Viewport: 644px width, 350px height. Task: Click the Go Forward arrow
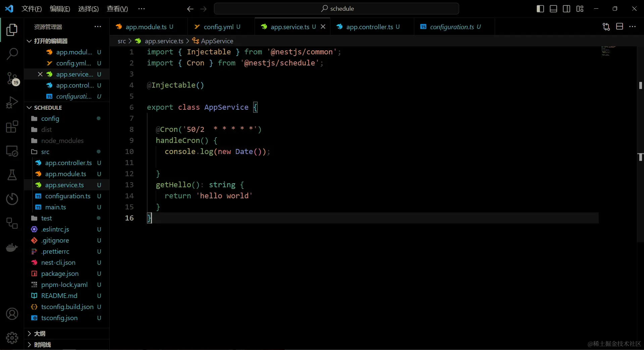pos(204,9)
